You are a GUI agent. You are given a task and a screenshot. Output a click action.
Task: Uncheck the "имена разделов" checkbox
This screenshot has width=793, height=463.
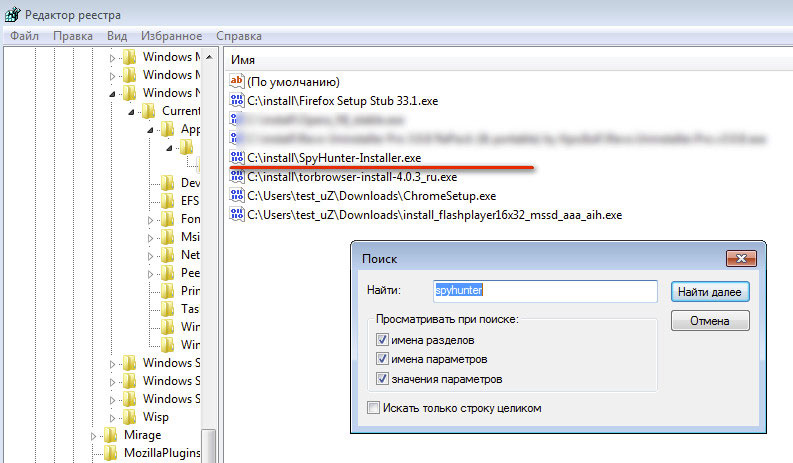(382, 341)
